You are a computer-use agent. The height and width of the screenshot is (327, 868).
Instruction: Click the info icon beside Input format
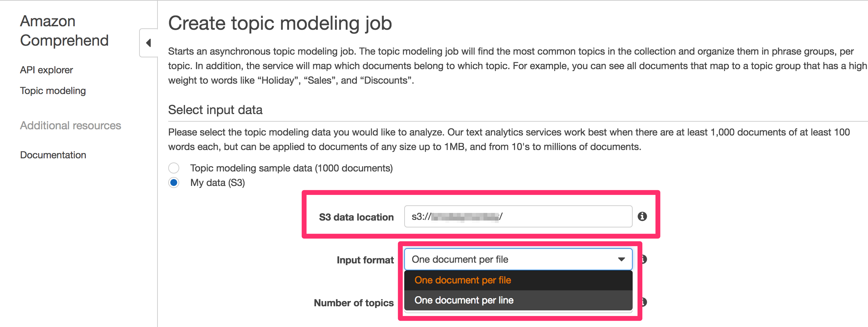coord(644,260)
